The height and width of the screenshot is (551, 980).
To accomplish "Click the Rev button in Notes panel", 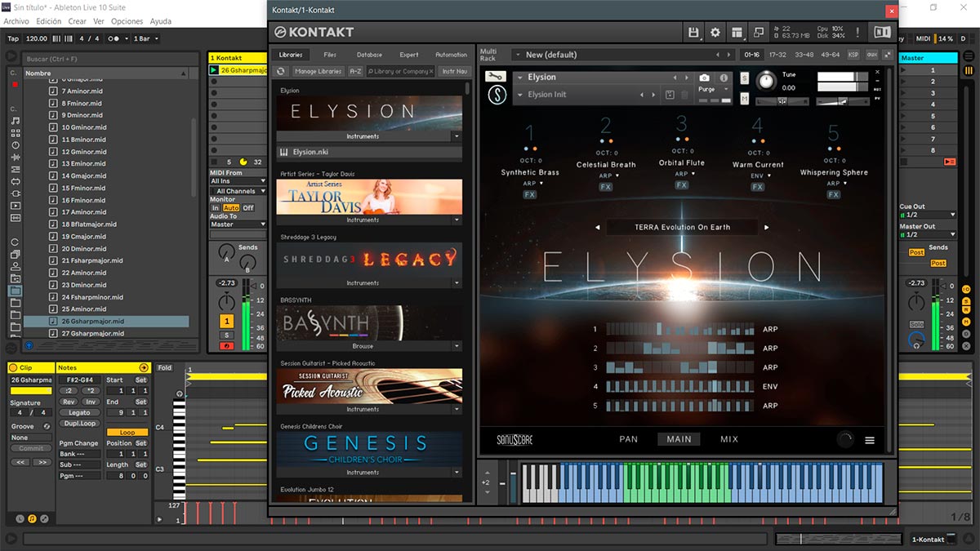I will (x=69, y=402).
